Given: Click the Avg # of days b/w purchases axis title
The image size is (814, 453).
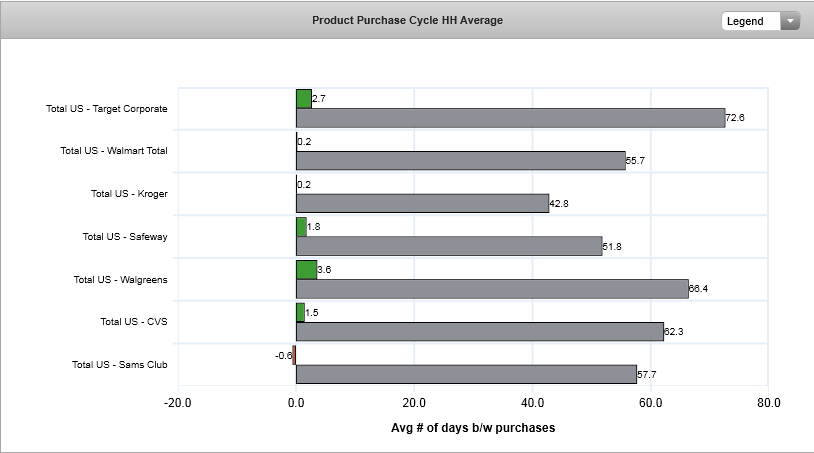Looking at the screenshot, I should tap(472, 428).
